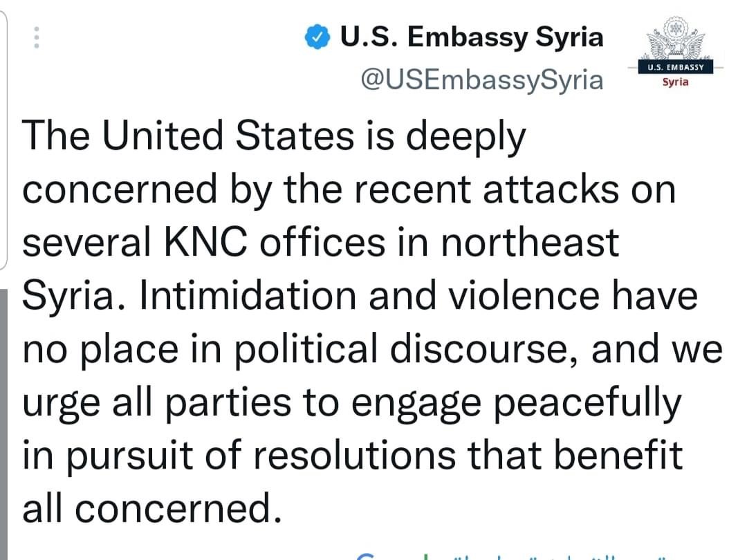
Task: Click the word "KNC" in the tweet
Action: tap(206, 242)
